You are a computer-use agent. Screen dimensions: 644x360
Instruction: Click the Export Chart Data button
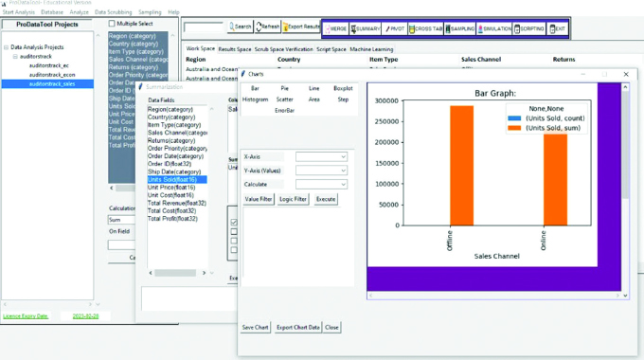click(x=298, y=328)
